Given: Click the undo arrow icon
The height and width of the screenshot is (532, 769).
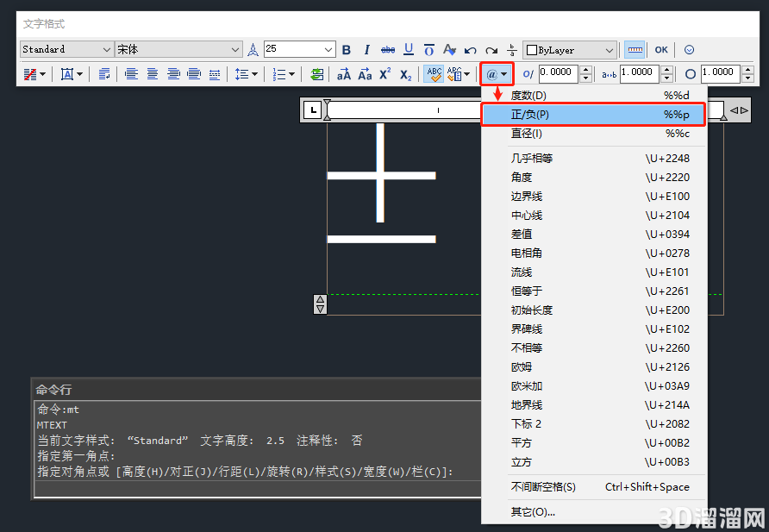Looking at the screenshot, I should (471, 50).
